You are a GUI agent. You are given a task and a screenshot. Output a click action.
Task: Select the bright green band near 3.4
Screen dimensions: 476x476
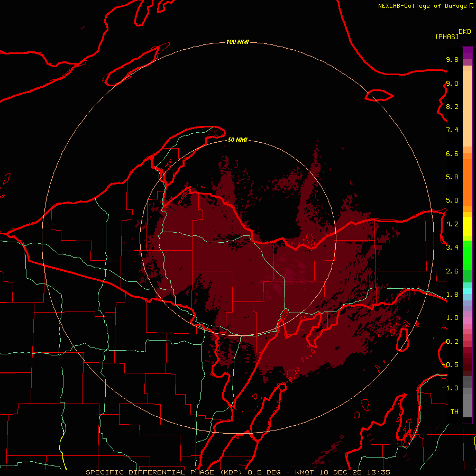tap(467, 255)
